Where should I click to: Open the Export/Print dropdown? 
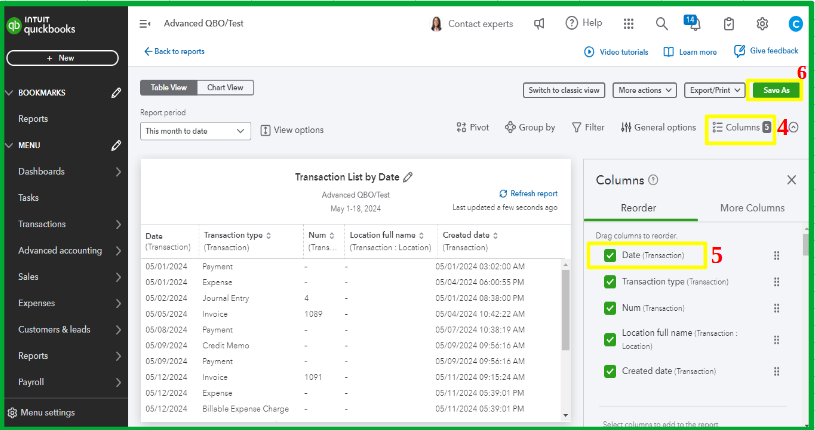[715, 90]
